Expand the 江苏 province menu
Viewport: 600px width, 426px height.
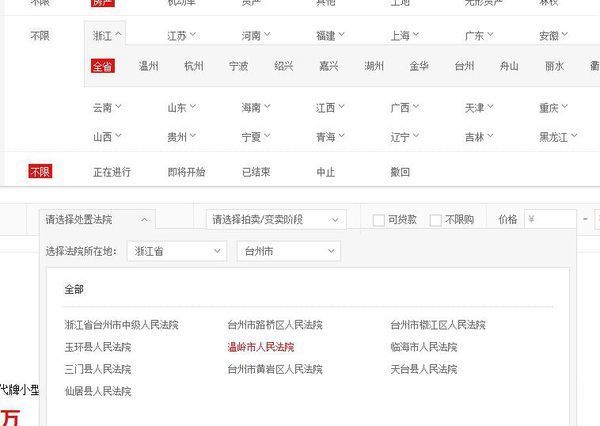tap(181, 36)
